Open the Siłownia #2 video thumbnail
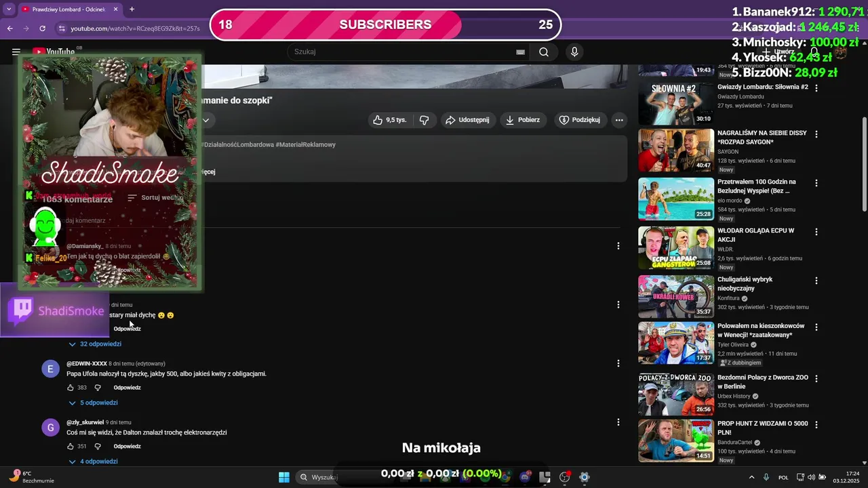 pos(676,103)
